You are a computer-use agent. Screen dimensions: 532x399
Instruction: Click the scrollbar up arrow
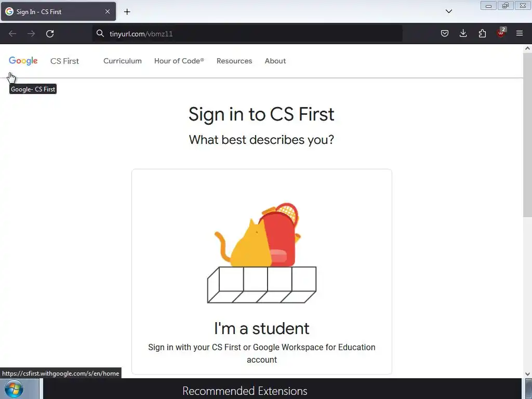coord(527,48)
